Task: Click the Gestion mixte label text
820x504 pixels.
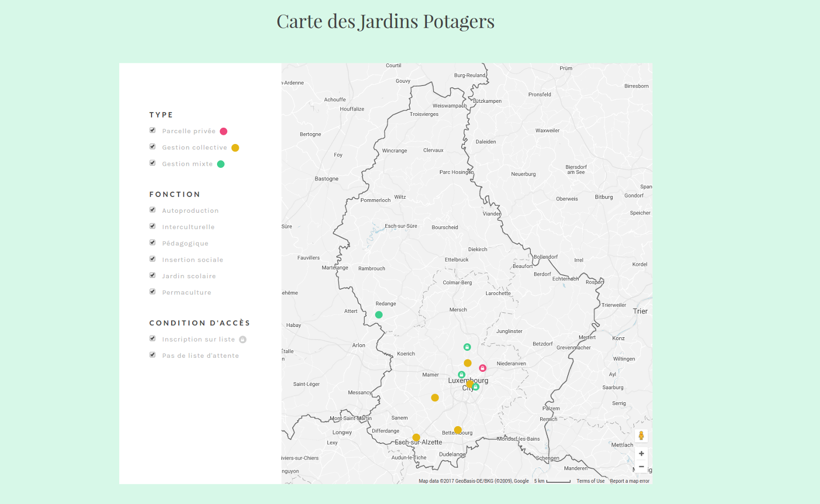Action: pos(187,164)
